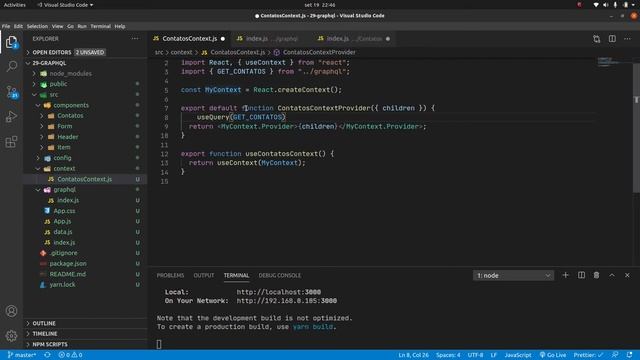
Task: Open the Accounts menu icon
Action: pos(11,311)
